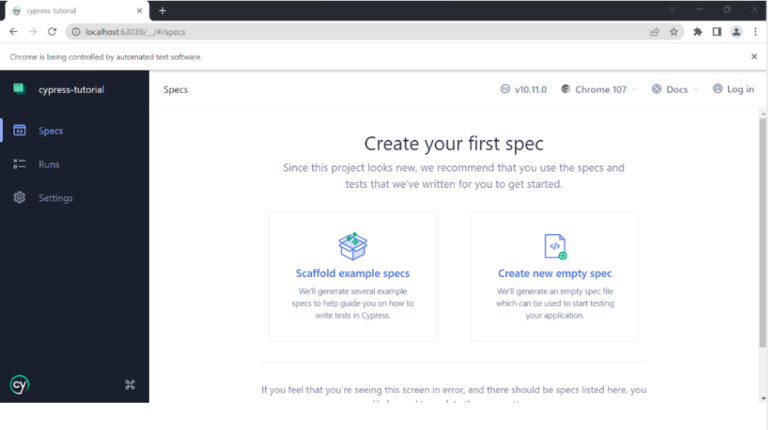This screenshot has width=768, height=430.
Task: Toggle the Chrome side panel
Action: [x=716, y=31]
